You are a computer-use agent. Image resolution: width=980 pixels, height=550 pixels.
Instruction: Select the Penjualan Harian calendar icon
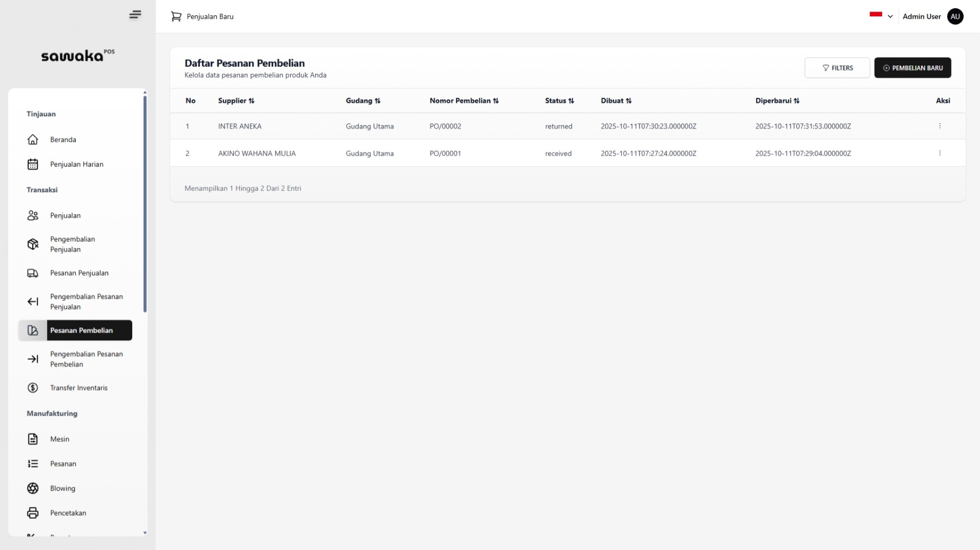point(33,164)
